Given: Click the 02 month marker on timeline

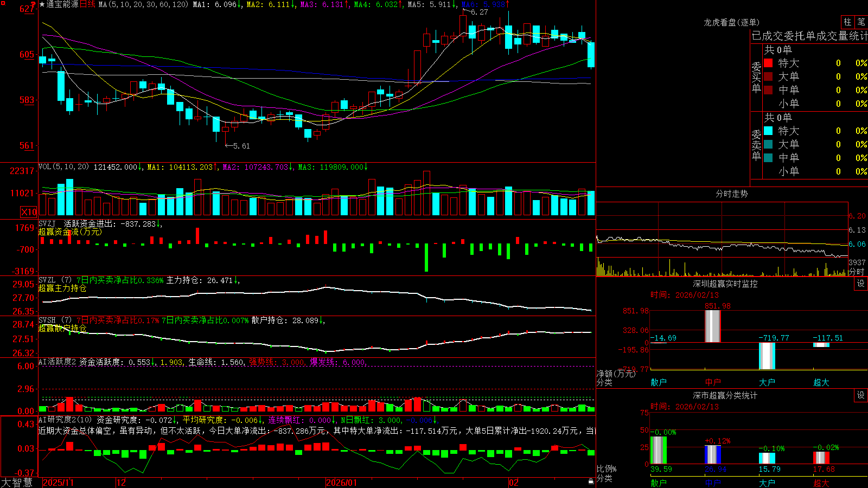Looking at the screenshot, I should pyautogui.click(x=514, y=483).
